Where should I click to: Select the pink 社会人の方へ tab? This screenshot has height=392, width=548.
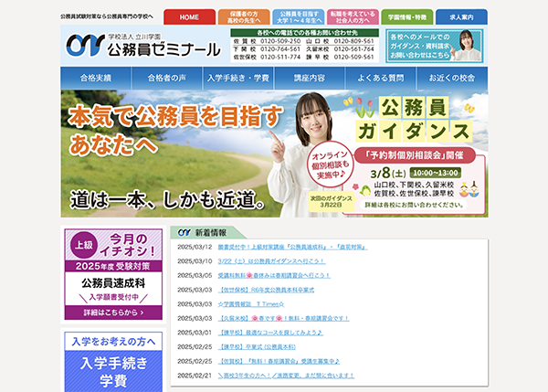coord(353,16)
